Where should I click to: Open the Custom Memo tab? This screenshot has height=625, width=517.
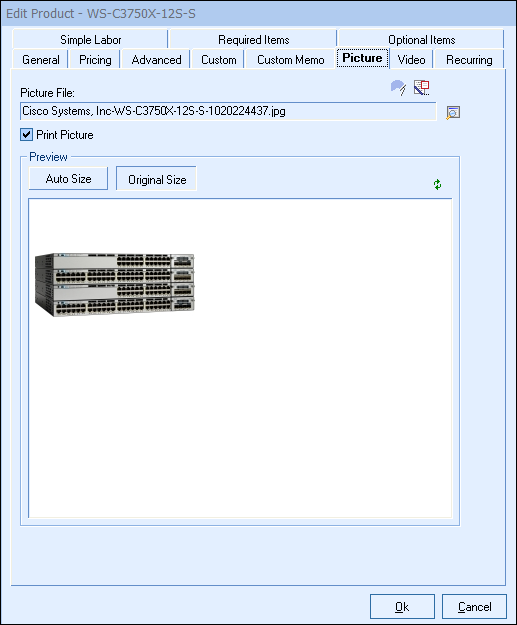coord(291,60)
